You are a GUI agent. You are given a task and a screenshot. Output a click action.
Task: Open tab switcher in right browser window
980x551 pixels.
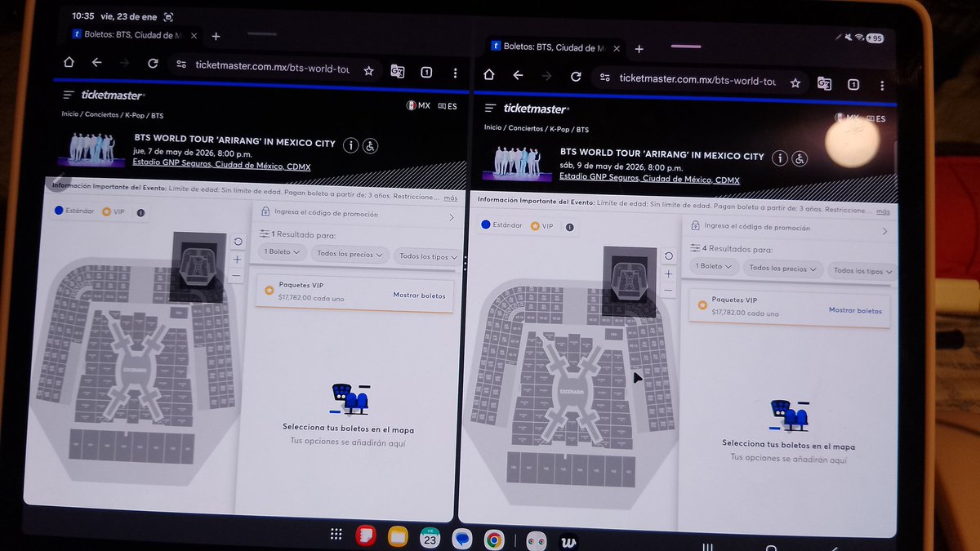click(x=853, y=84)
